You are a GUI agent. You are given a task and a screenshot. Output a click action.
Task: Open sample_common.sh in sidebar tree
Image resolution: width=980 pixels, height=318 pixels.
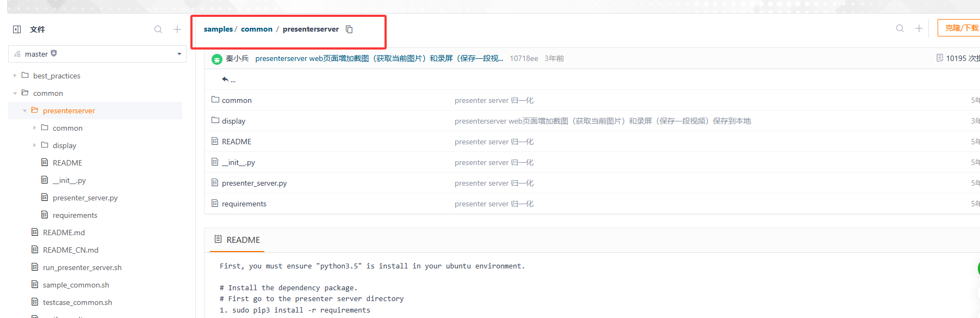click(76, 285)
